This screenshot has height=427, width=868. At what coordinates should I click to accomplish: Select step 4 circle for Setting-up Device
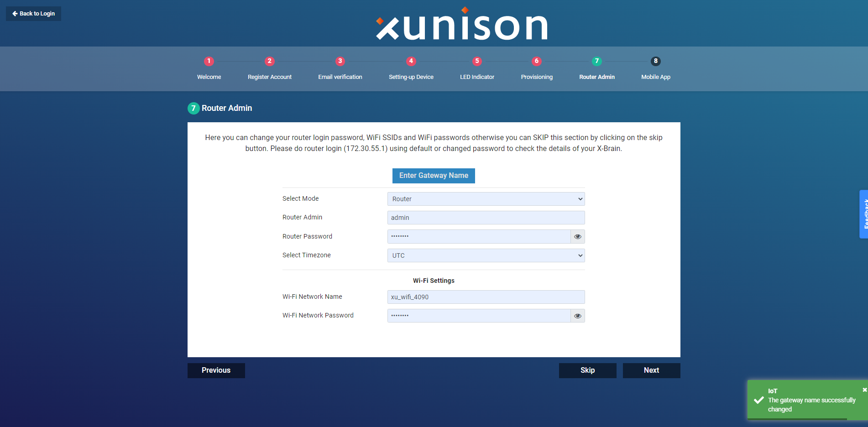tap(411, 61)
